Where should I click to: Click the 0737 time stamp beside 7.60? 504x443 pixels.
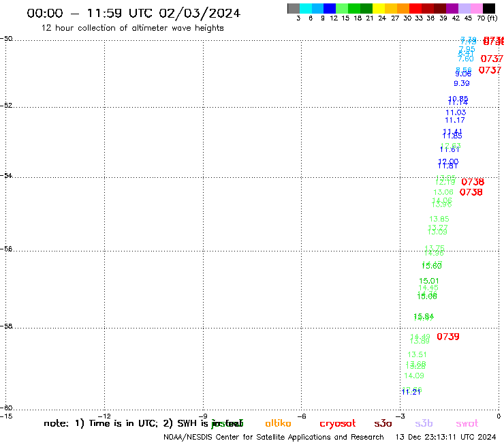click(492, 59)
